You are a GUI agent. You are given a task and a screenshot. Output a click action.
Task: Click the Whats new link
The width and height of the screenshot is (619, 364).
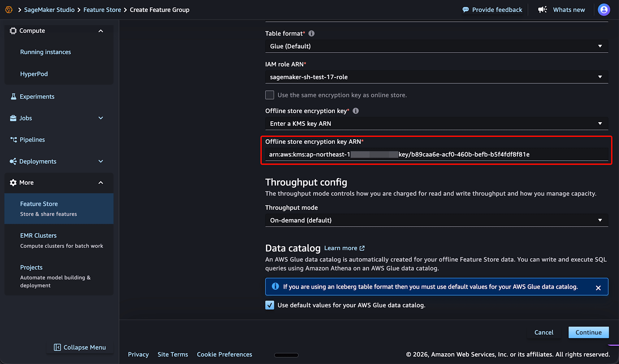(x=569, y=10)
